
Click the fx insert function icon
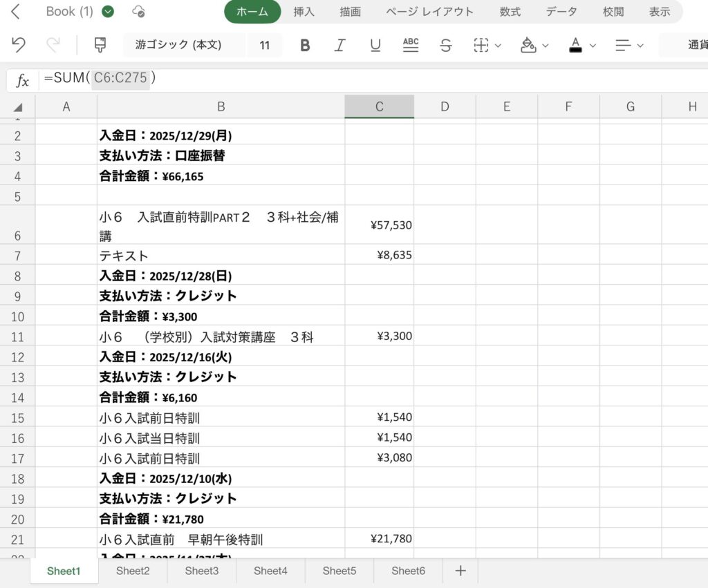pos(23,81)
